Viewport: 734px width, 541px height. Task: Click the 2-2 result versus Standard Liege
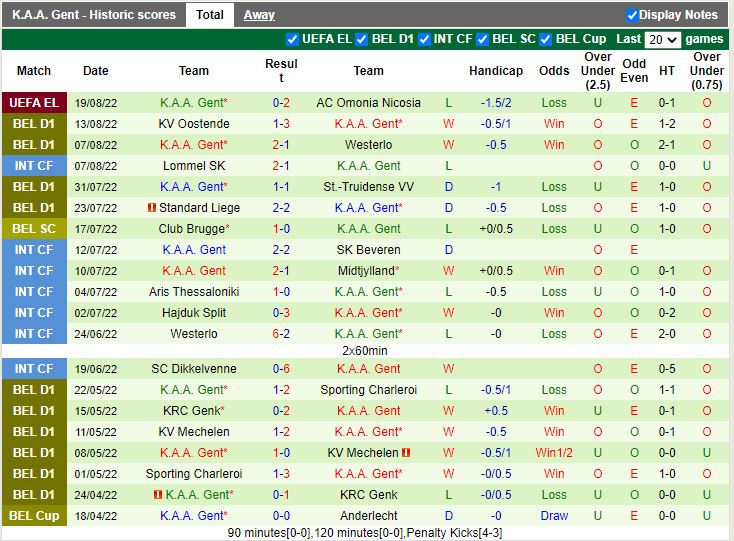click(x=281, y=207)
